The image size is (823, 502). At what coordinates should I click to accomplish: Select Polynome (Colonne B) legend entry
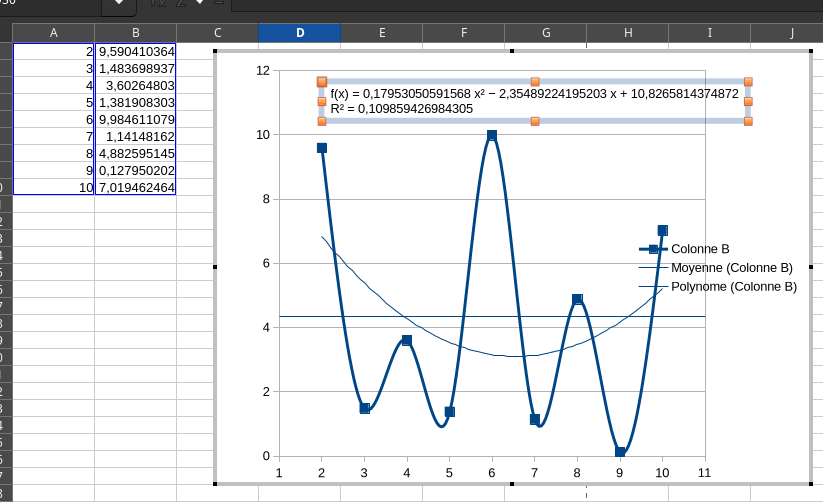733,287
